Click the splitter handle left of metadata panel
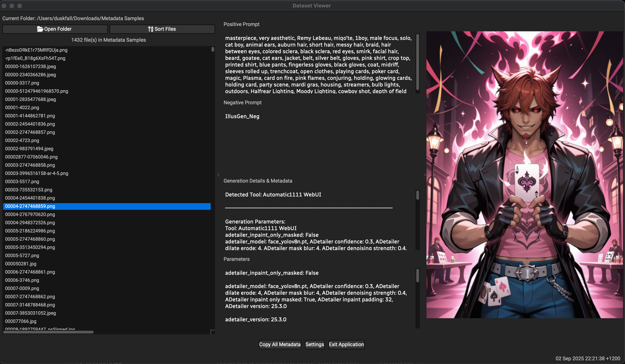This screenshot has width=625, height=364. click(218, 175)
